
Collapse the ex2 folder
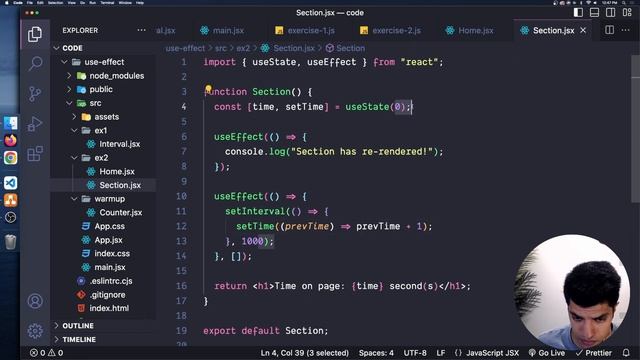[74, 158]
